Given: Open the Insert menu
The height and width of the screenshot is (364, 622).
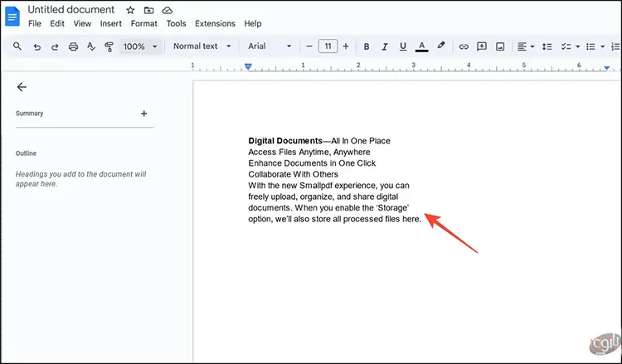Looking at the screenshot, I should (x=110, y=23).
